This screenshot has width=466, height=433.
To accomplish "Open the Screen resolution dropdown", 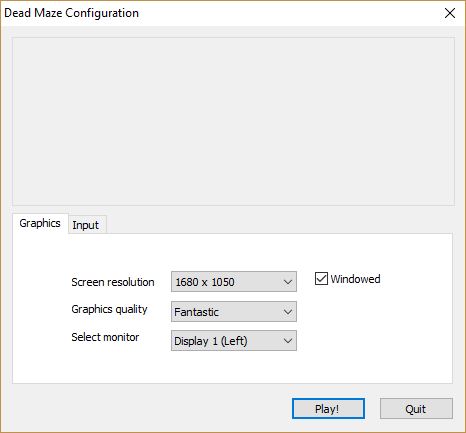I will tap(234, 282).
